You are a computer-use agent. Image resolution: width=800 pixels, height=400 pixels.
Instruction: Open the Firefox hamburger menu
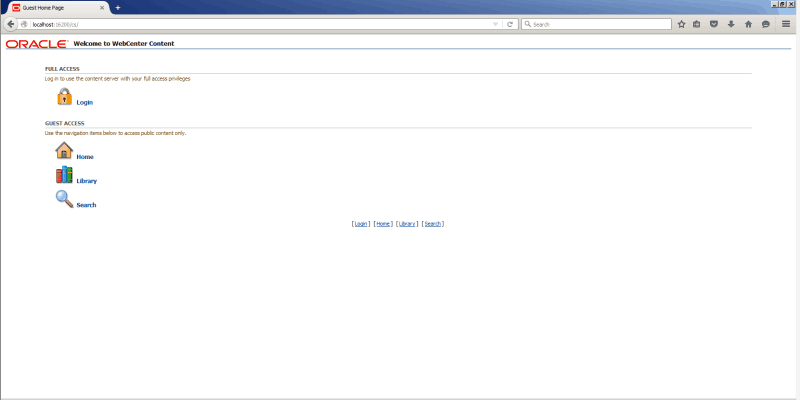click(786, 24)
